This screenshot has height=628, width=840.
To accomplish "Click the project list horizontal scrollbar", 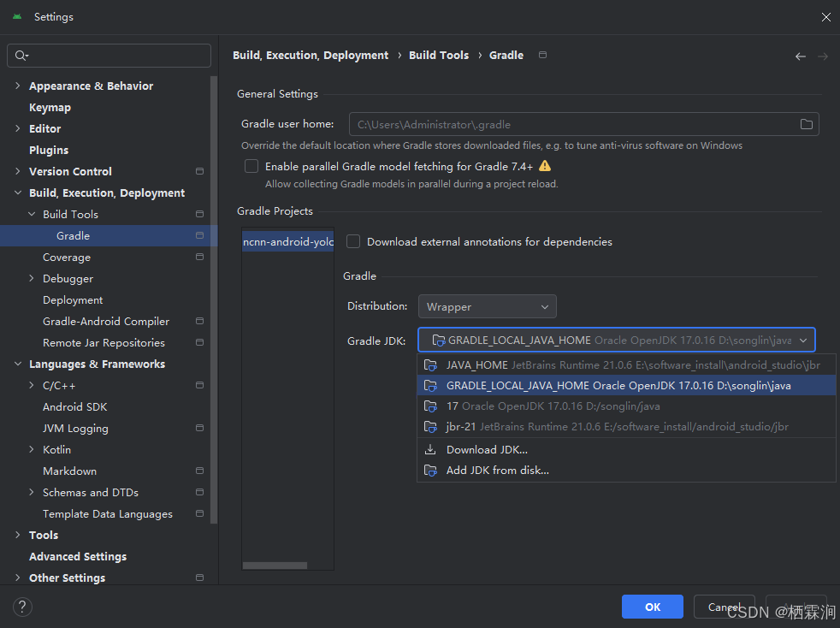I will [275, 566].
